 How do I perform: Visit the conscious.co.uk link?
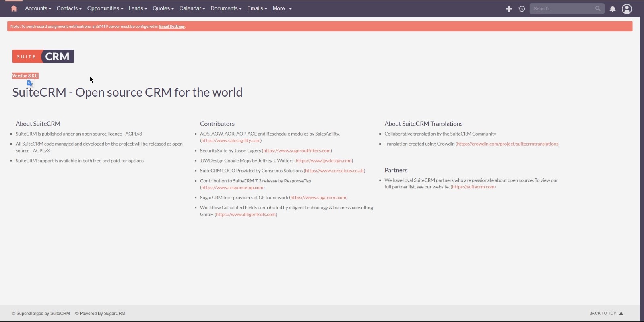point(334,171)
